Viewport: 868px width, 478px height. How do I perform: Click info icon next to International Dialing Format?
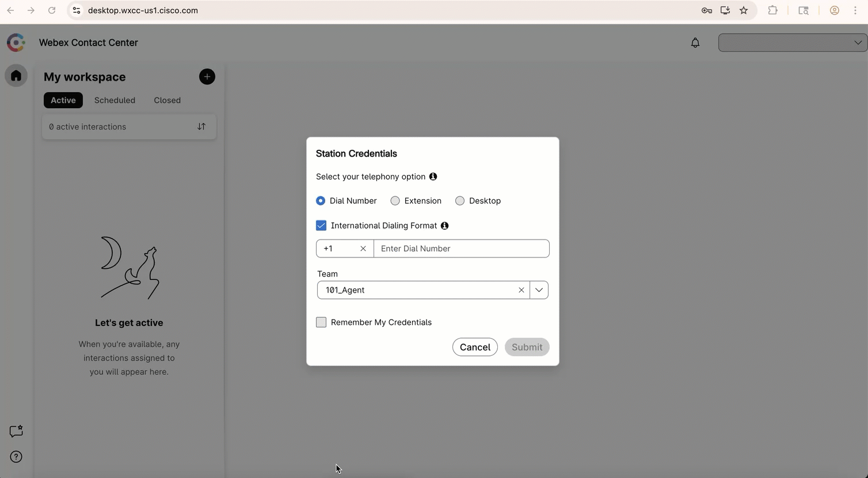pos(445,226)
